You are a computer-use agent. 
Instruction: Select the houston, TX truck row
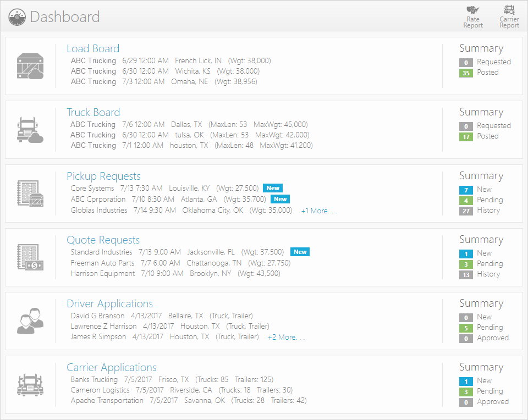(x=191, y=145)
